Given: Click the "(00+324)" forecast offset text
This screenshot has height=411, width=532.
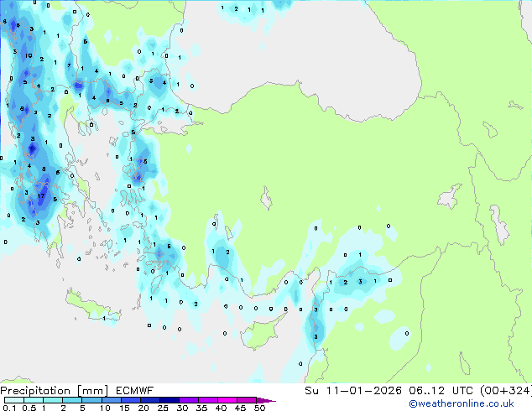Looking at the screenshot, I should [506, 391].
